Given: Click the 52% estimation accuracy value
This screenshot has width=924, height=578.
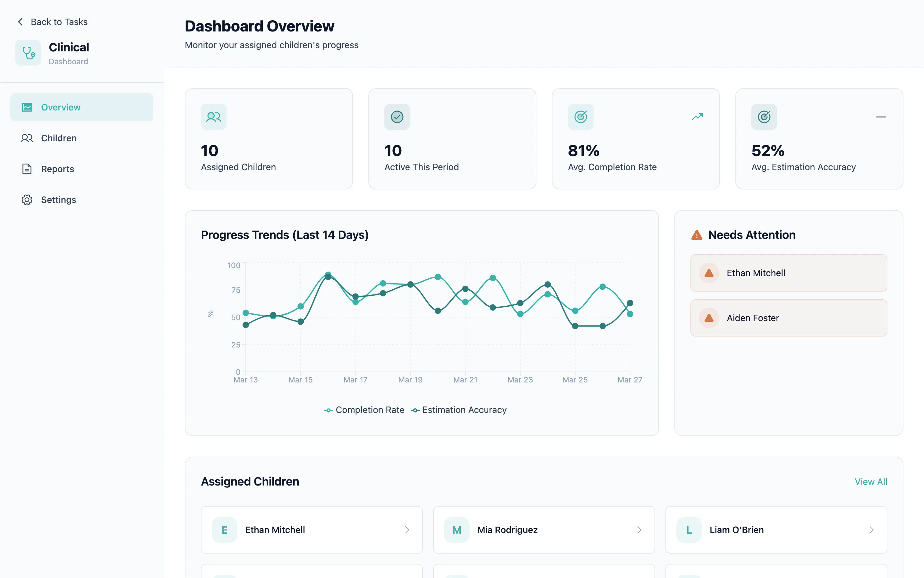Looking at the screenshot, I should 768,151.
